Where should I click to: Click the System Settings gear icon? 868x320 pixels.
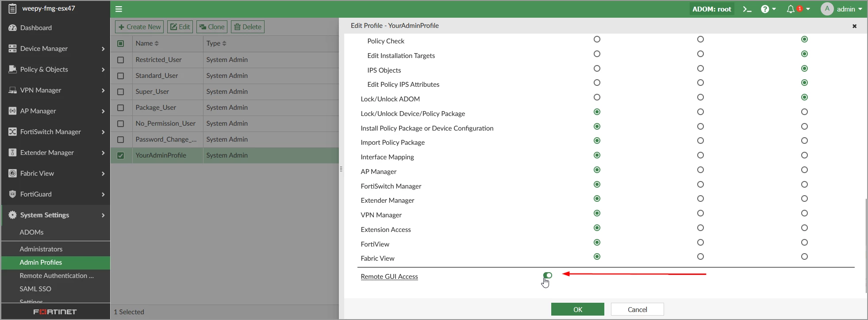12,215
